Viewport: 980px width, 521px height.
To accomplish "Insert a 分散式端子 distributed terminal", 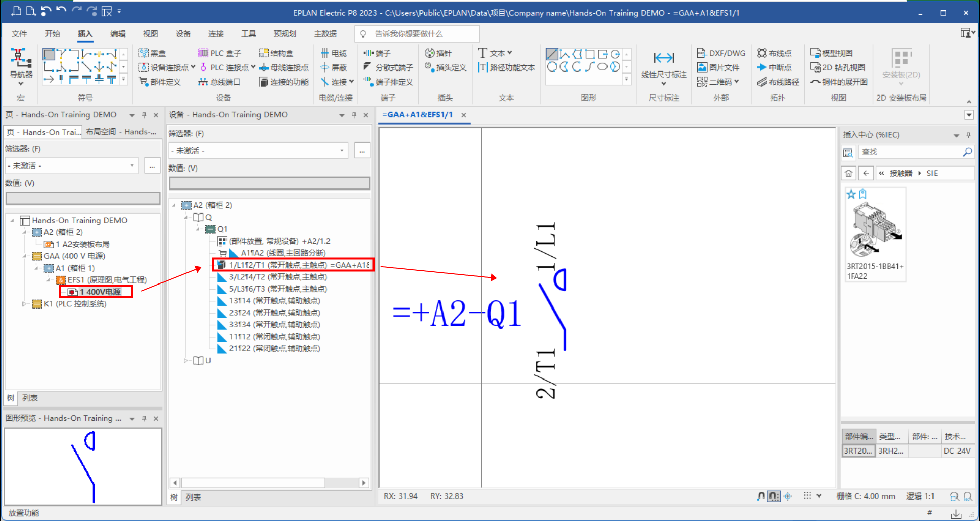I will click(x=388, y=67).
